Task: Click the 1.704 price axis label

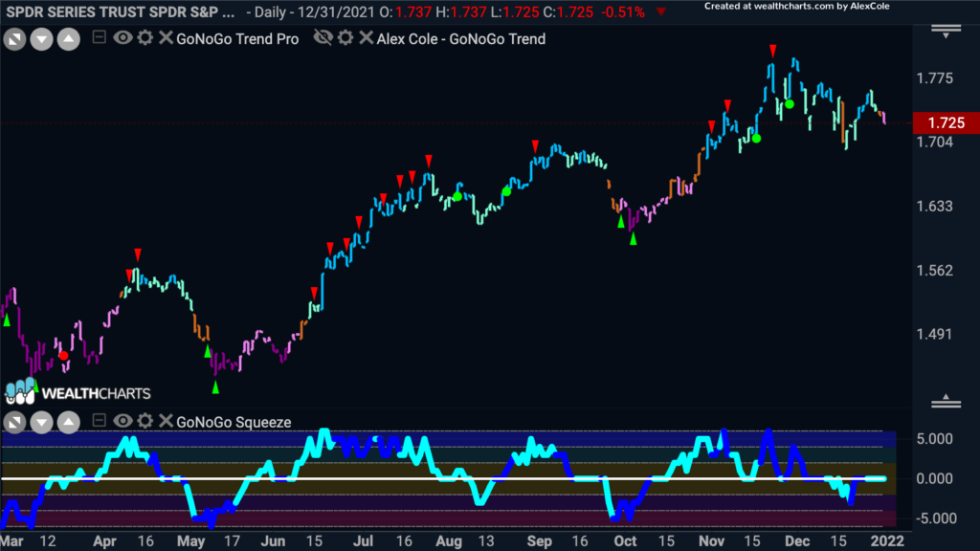Action: point(935,143)
